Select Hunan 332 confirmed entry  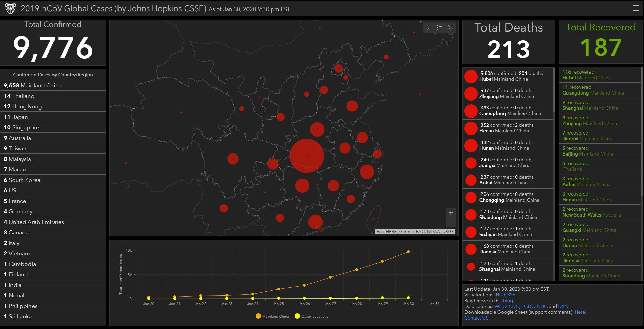[x=507, y=145]
